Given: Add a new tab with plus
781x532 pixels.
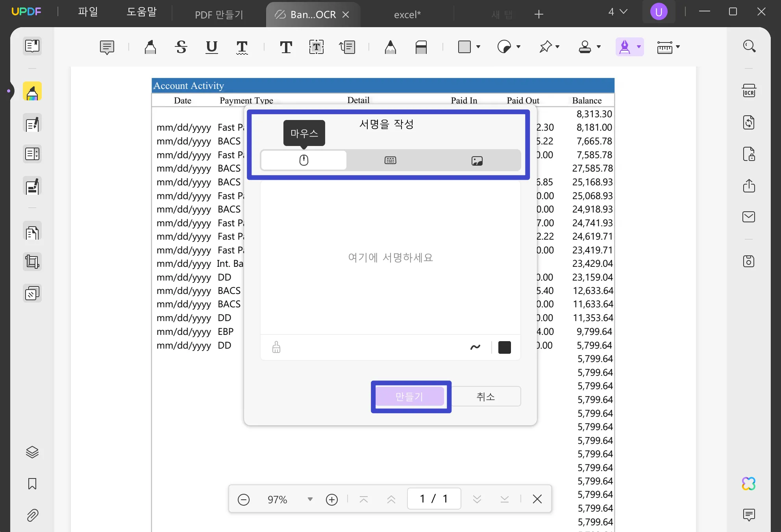Looking at the screenshot, I should [x=539, y=14].
